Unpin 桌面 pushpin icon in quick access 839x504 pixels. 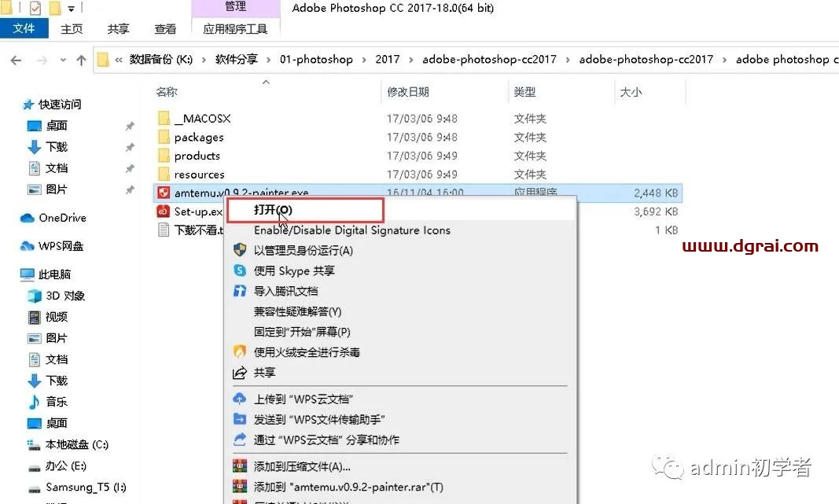pyautogui.click(x=130, y=127)
